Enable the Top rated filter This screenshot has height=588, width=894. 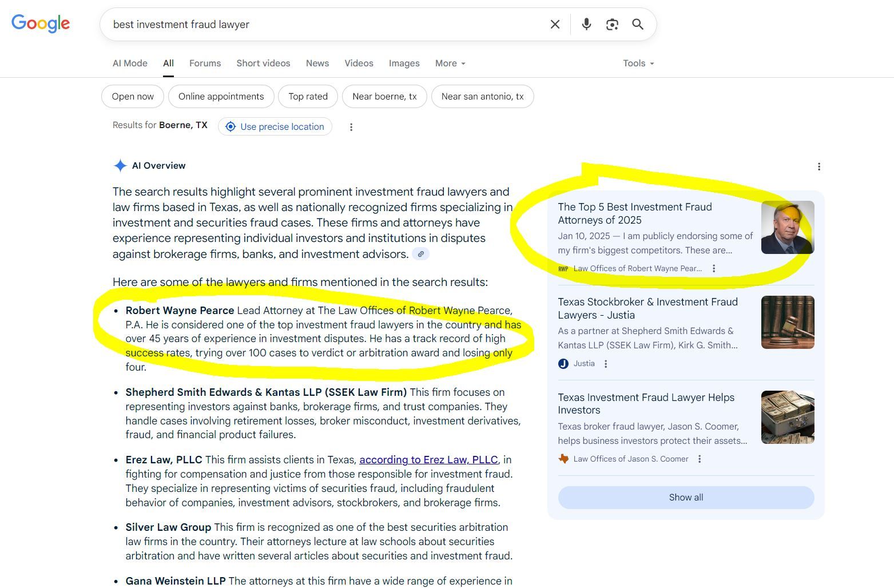click(x=308, y=96)
